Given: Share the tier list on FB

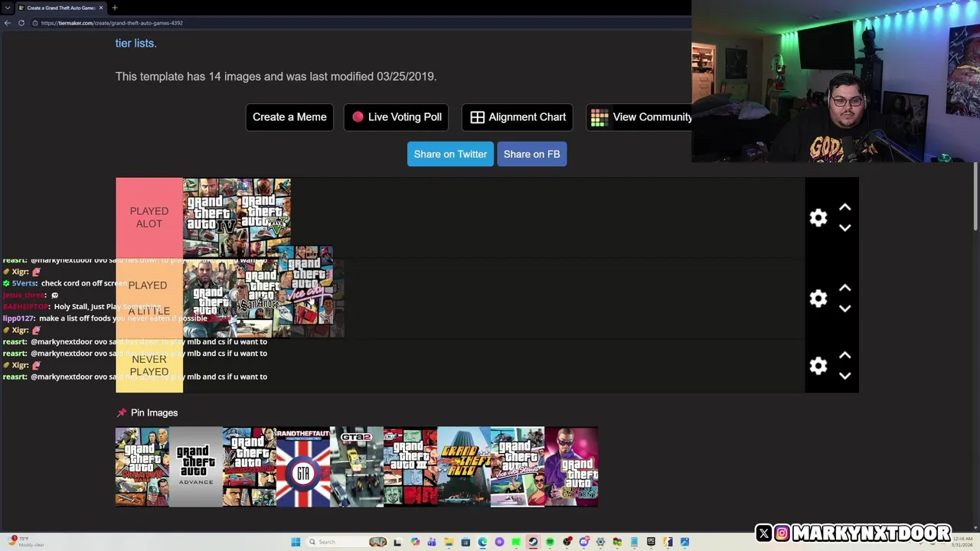Looking at the screenshot, I should (531, 154).
